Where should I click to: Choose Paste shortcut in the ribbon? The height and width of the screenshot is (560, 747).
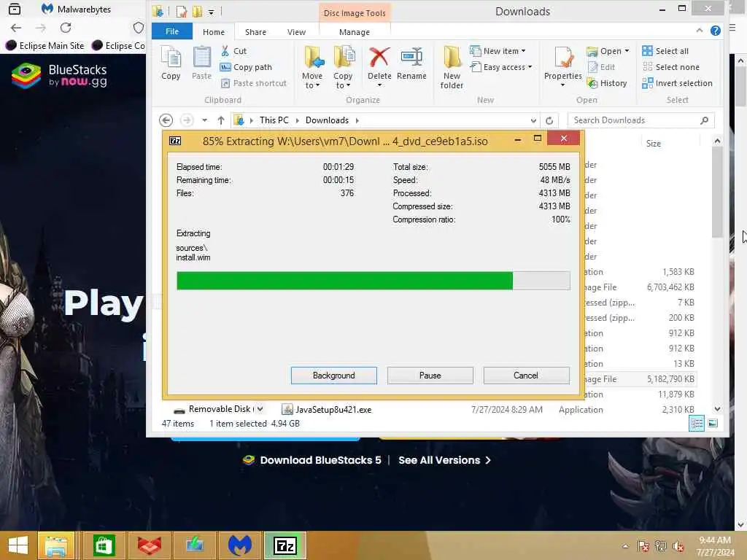click(x=253, y=83)
